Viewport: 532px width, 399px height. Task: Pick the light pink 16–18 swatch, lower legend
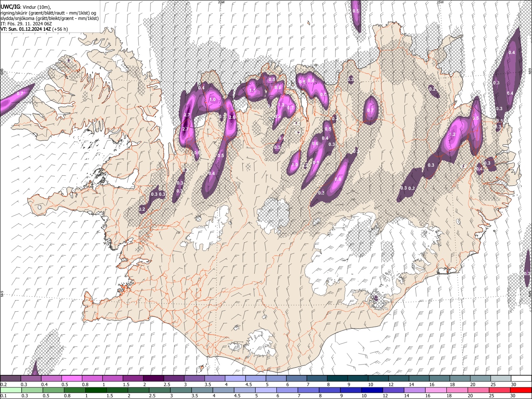(x=435, y=390)
